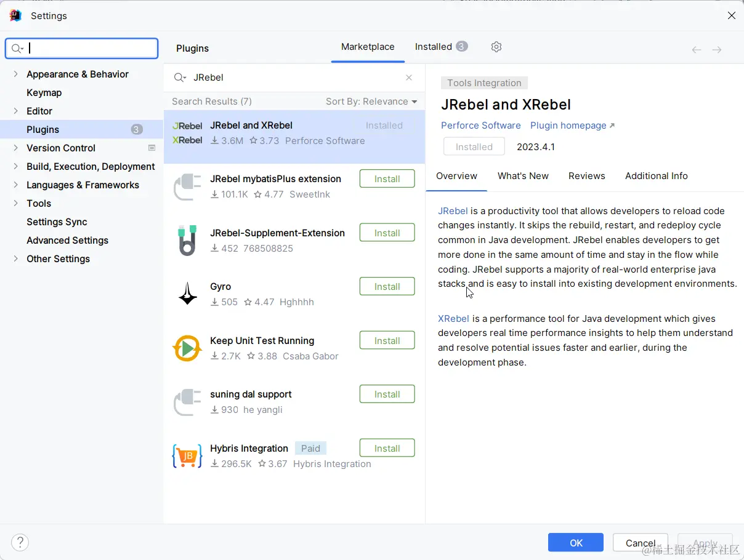This screenshot has width=744, height=560.
Task: Click the Version Control project-level settings icon
Action: (152, 148)
